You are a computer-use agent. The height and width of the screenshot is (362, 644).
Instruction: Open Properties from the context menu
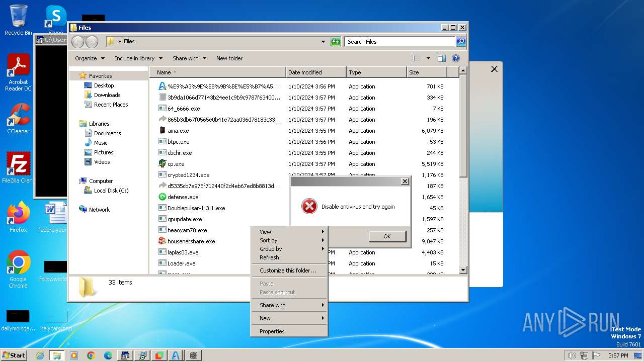point(289,331)
